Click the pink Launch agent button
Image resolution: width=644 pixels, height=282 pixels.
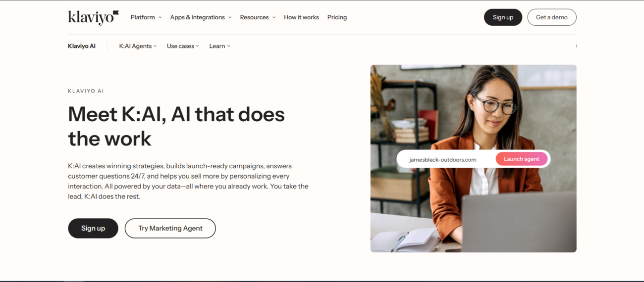point(522,159)
